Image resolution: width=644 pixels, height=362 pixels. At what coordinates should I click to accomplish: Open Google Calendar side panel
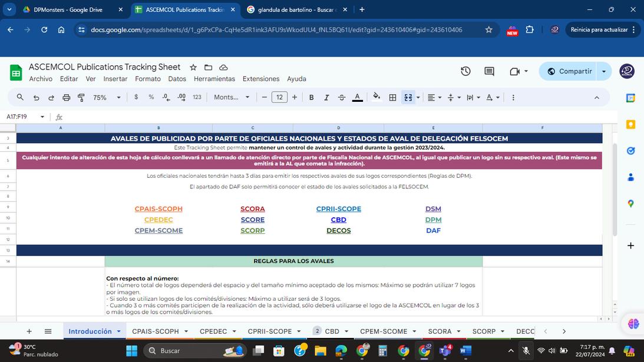click(x=630, y=98)
